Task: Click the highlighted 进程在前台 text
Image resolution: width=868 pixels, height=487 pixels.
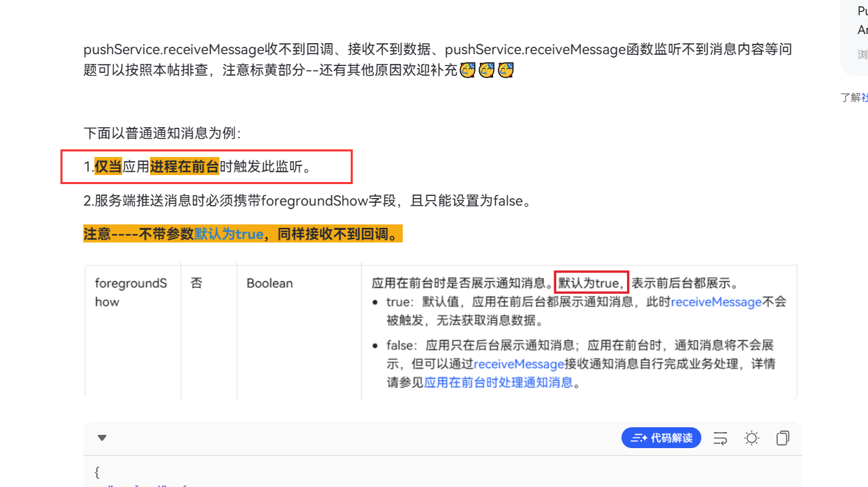Action: [185, 167]
